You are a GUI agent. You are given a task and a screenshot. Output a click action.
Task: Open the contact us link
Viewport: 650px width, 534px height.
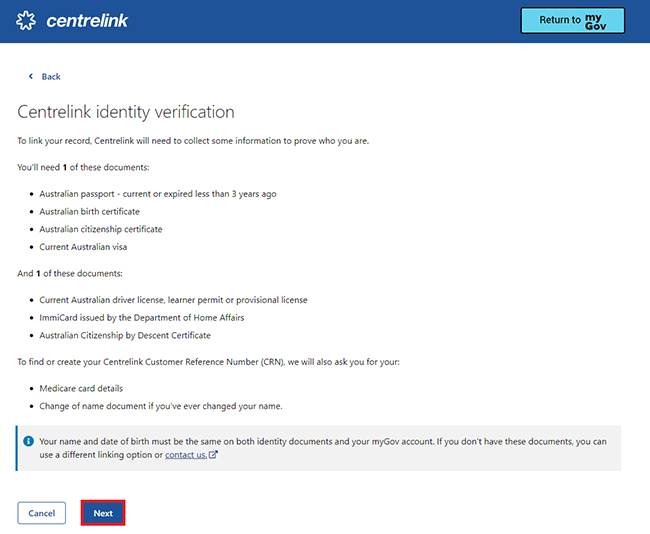(x=186, y=455)
